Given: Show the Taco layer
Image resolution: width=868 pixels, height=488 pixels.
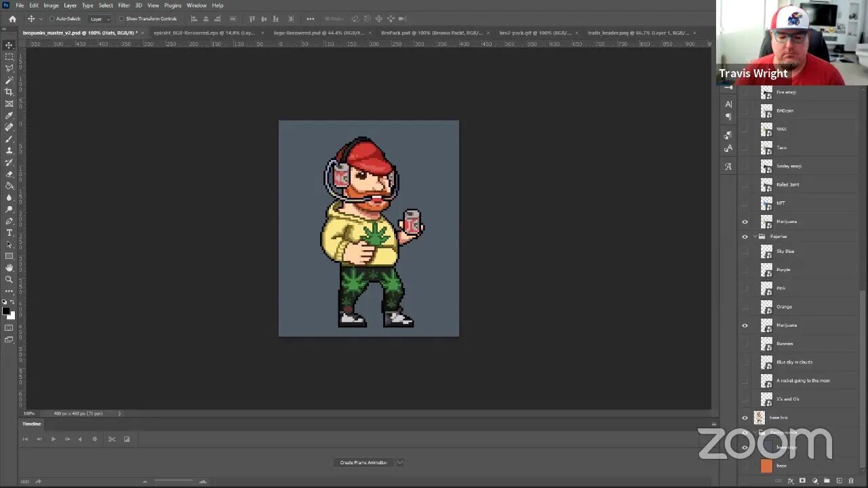Looking at the screenshot, I should pyautogui.click(x=745, y=148).
